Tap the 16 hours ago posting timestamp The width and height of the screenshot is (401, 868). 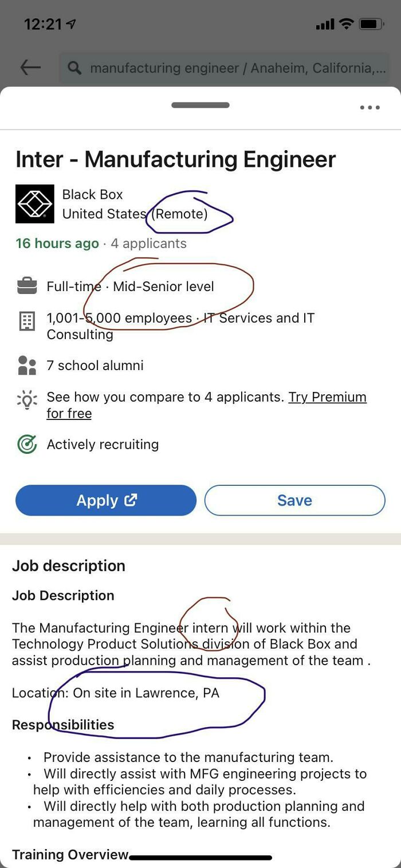57,243
